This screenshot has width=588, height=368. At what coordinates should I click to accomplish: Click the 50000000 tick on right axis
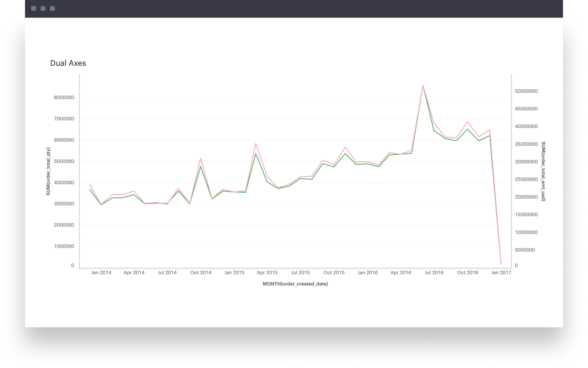pos(526,91)
